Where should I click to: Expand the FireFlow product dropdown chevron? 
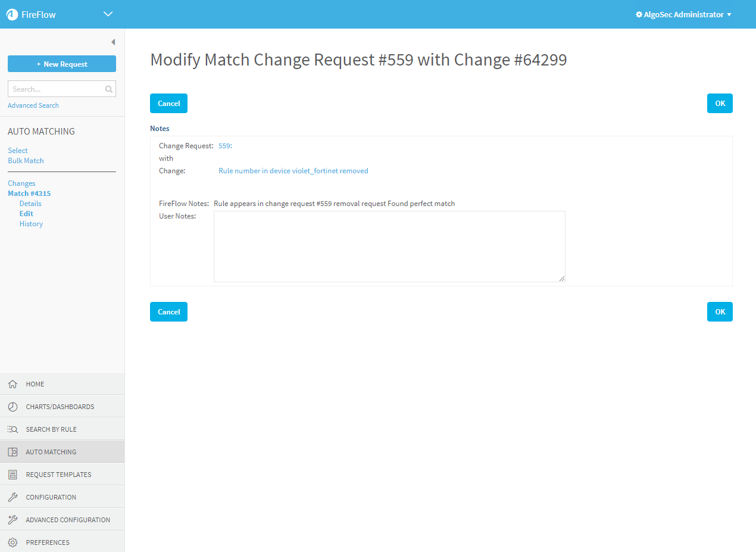click(108, 14)
